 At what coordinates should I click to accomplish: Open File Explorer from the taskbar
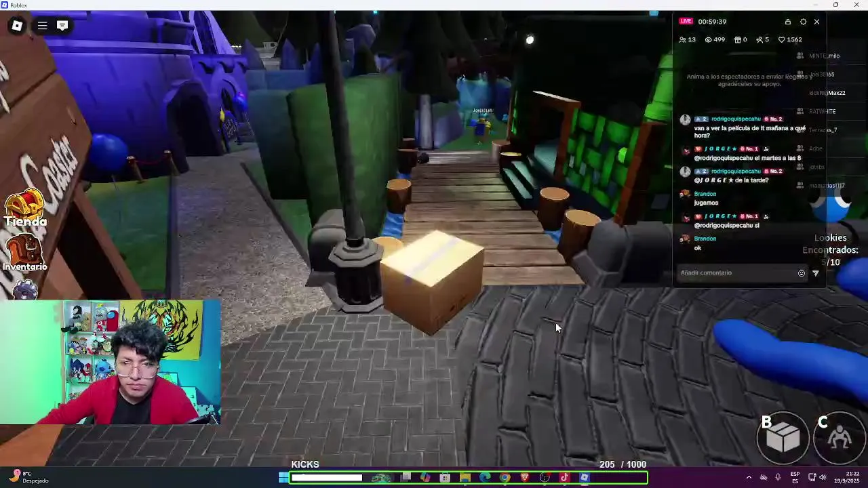(x=465, y=478)
